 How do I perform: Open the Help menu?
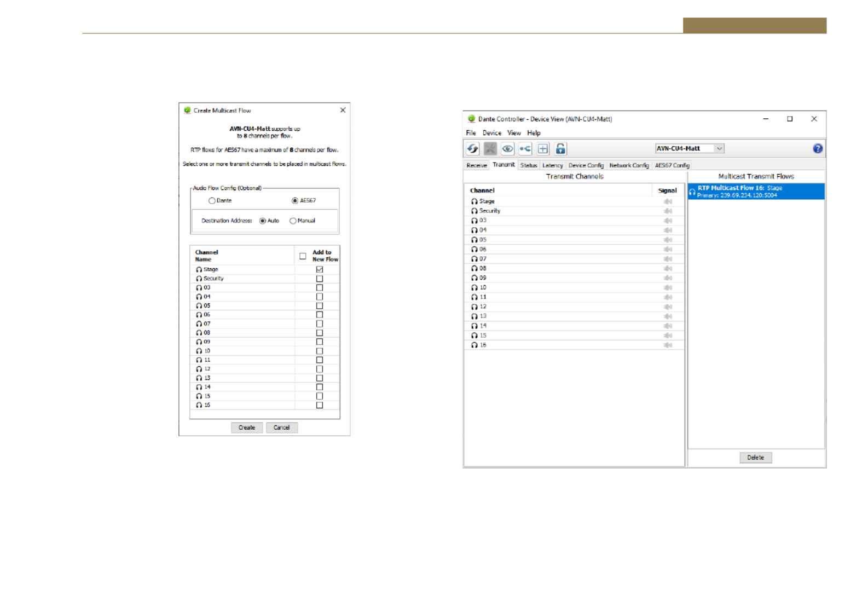click(534, 133)
